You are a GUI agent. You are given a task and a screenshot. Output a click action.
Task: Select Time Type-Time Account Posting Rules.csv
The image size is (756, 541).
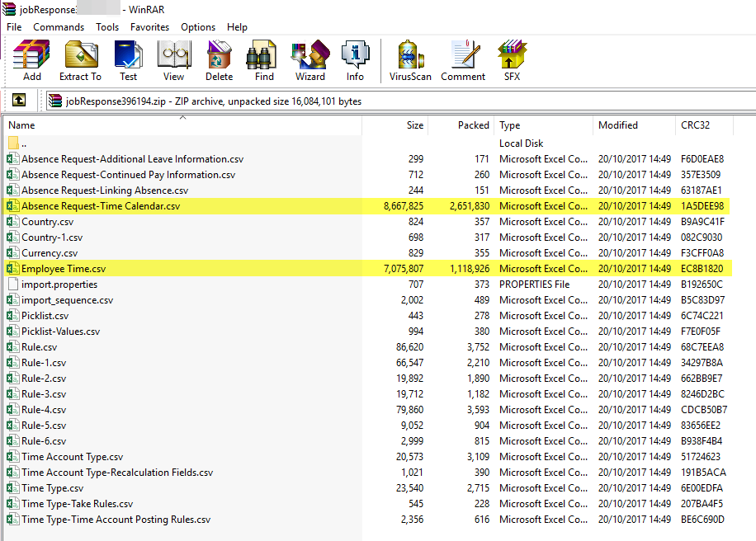point(116,520)
